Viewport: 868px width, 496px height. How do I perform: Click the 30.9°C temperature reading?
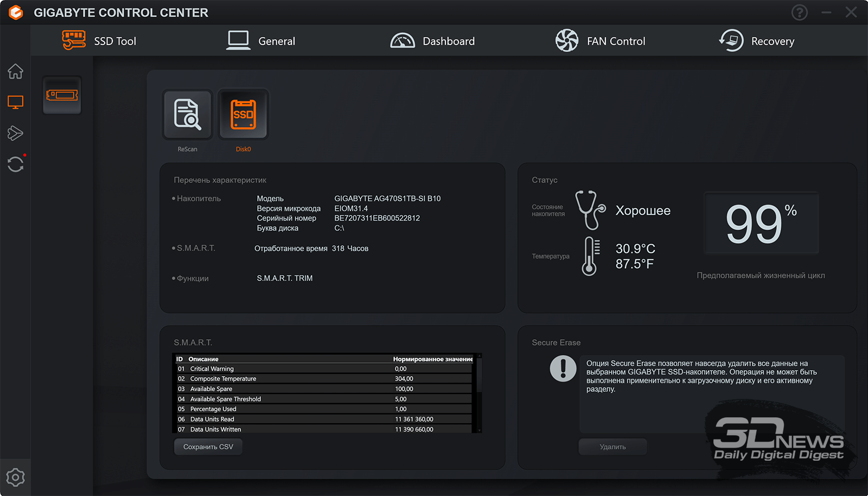click(635, 249)
